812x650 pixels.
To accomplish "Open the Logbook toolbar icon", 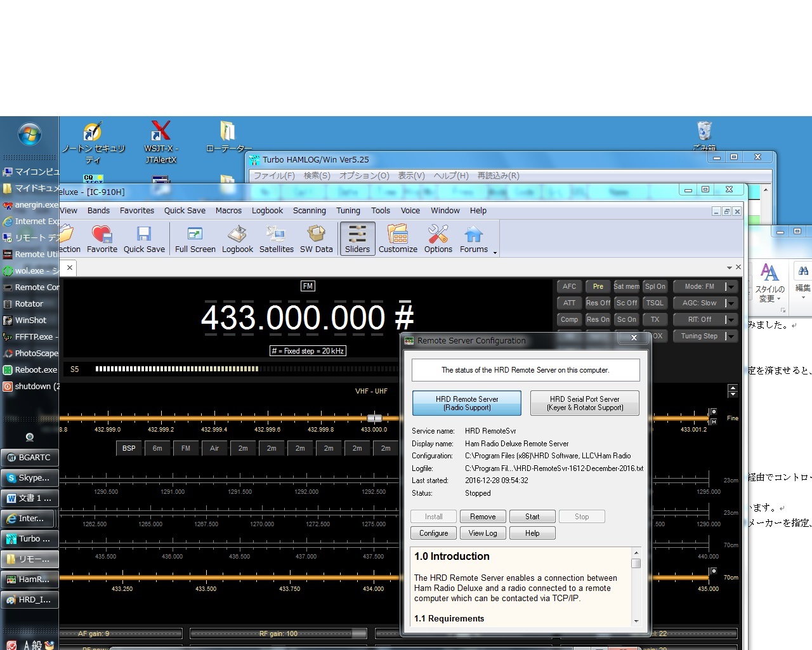I will (237, 239).
